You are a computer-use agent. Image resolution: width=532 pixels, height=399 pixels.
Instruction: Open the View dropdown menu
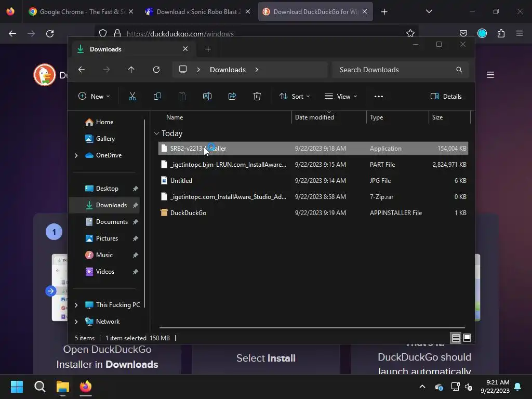pyautogui.click(x=341, y=96)
